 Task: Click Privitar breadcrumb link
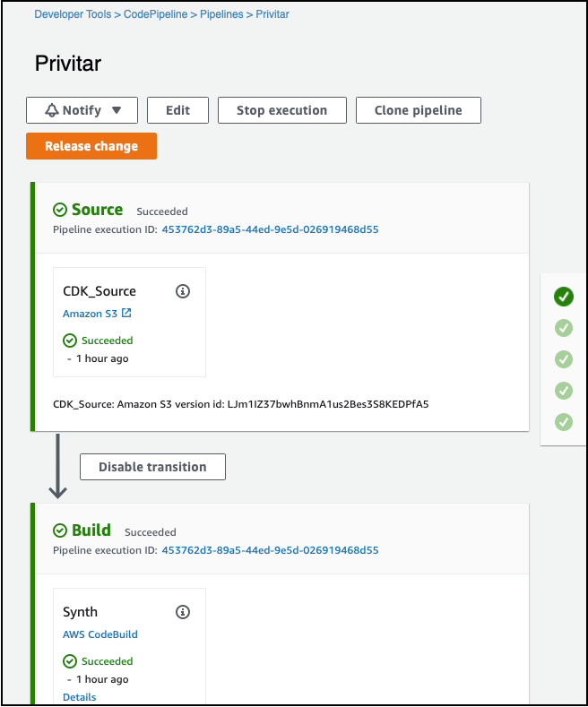pyautogui.click(x=272, y=14)
